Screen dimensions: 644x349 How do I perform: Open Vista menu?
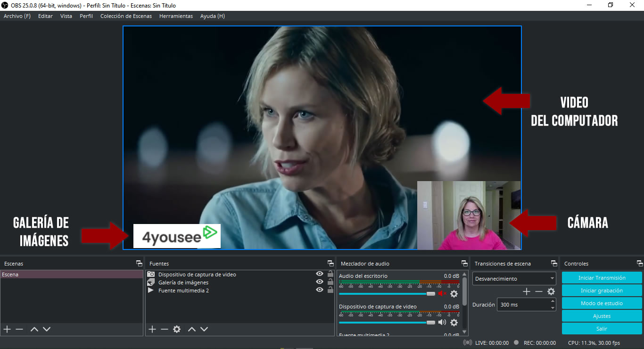(66, 16)
